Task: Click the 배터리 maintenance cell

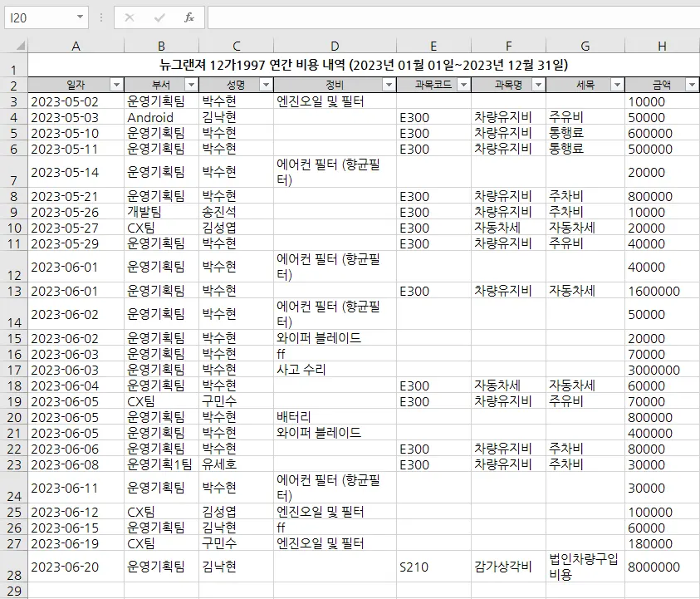Action: click(x=335, y=417)
